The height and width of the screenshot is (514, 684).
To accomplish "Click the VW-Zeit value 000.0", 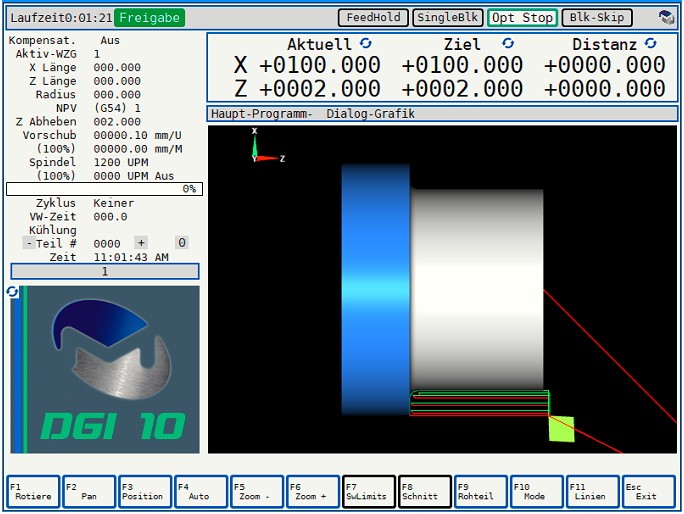I will (110, 216).
